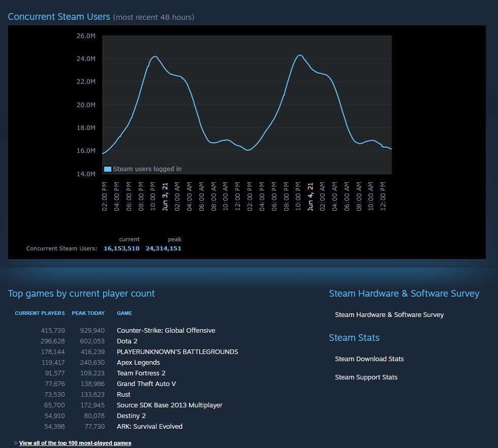Click current players count 415,739
498x448 pixels.
53,330
